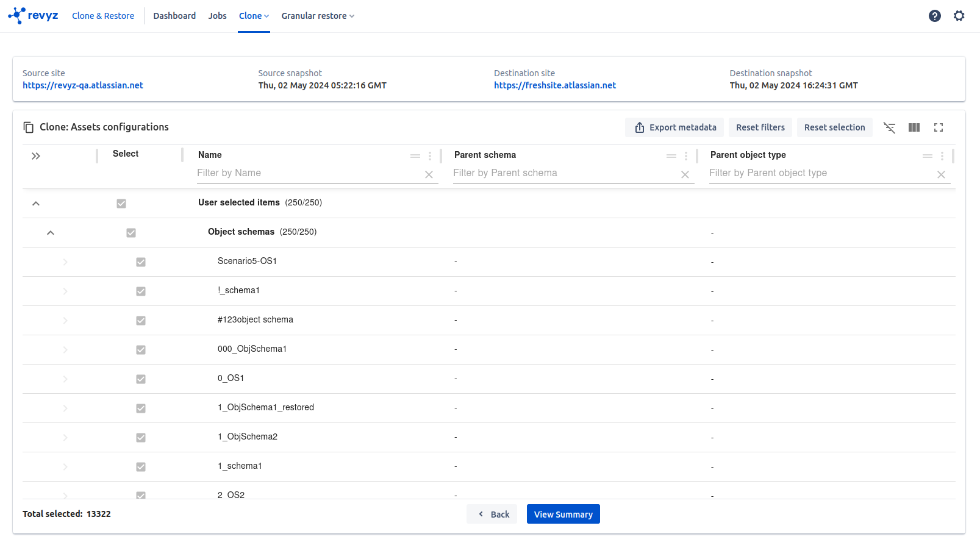
Task: Click Parent object type column header
Action: [748, 155]
